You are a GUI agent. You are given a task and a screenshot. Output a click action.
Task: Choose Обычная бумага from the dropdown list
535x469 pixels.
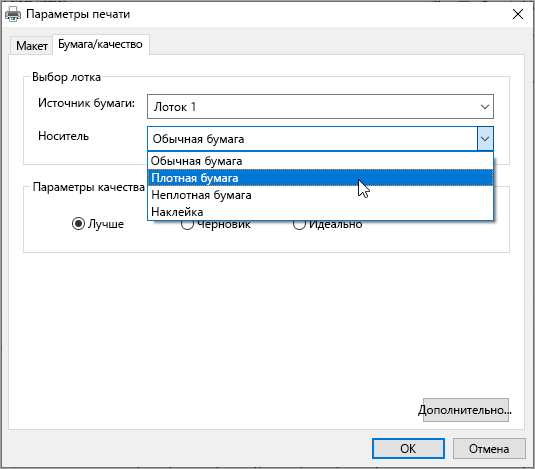pos(320,161)
